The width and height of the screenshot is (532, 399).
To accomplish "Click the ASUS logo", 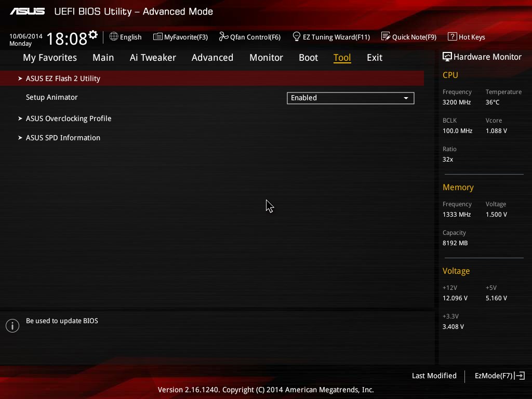I will [x=27, y=11].
